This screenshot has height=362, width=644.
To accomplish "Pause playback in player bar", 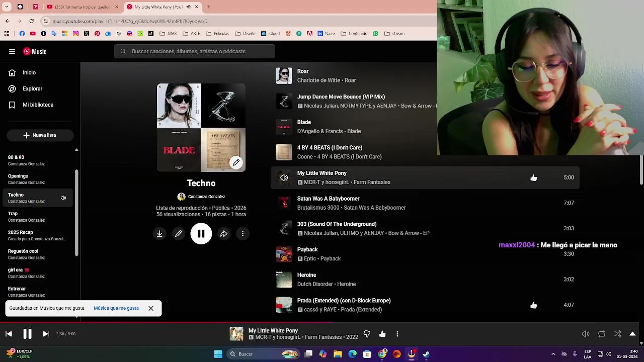I will pos(27,334).
